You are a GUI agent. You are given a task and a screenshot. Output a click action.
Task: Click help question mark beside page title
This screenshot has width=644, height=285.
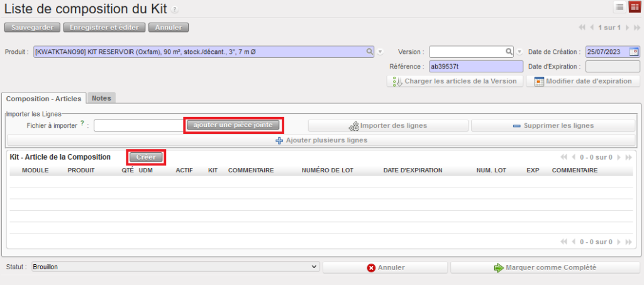pos(174,10)
